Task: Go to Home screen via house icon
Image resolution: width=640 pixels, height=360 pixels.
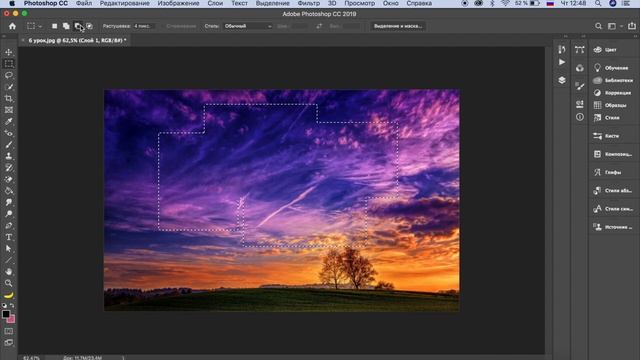Action: [x=13, y=26]
